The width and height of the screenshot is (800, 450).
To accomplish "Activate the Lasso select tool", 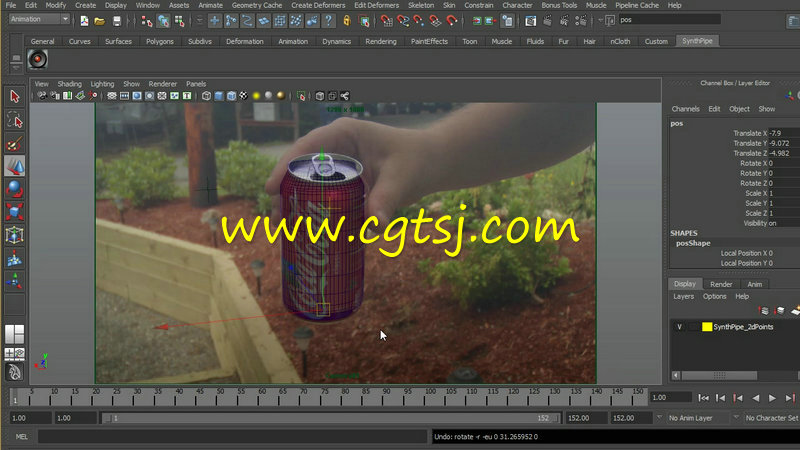I will click(x=14, y=120).
